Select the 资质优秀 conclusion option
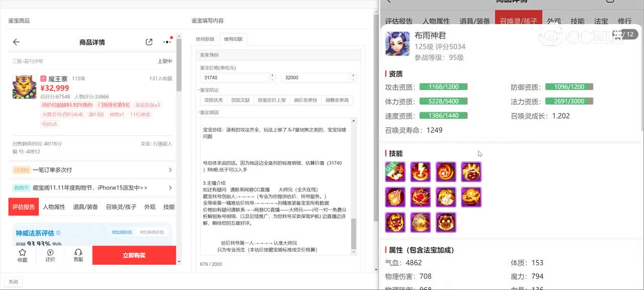 tap(213, 100)
